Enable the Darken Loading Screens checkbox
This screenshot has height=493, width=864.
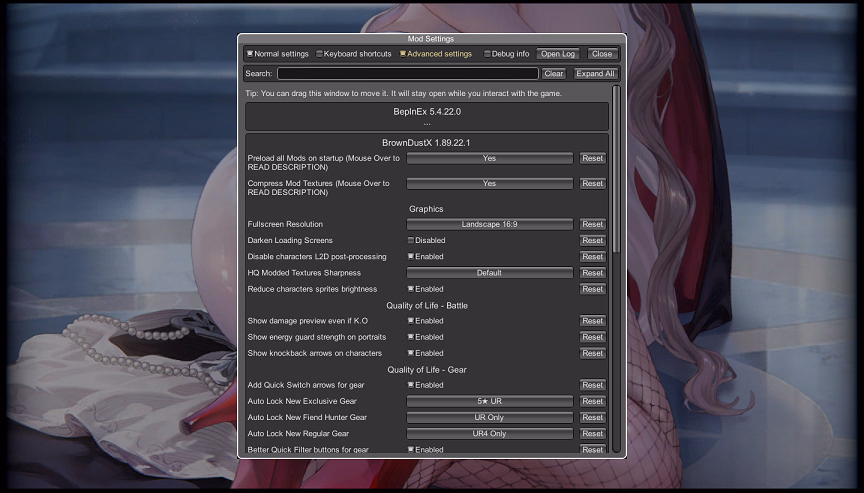tap(411, 241)
